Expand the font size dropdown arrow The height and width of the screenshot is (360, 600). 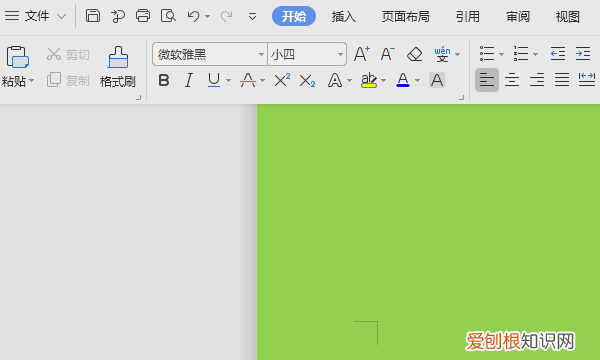[340, 54]
